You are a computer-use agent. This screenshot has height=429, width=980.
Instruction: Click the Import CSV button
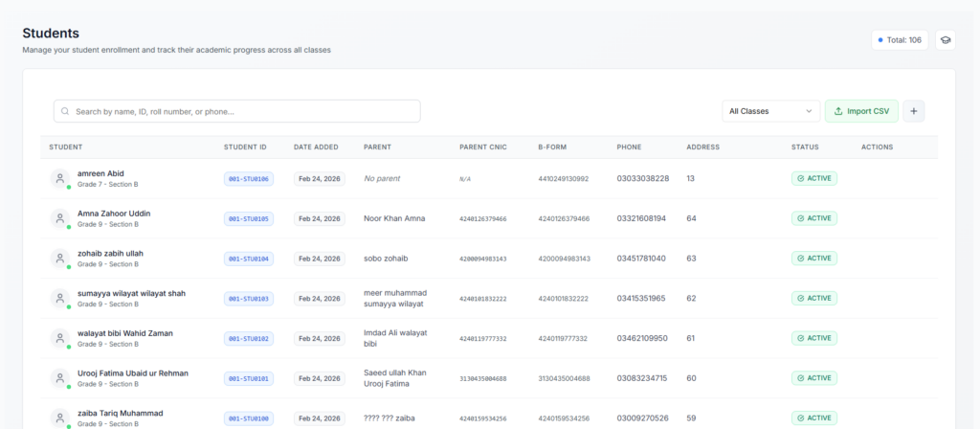861,111
